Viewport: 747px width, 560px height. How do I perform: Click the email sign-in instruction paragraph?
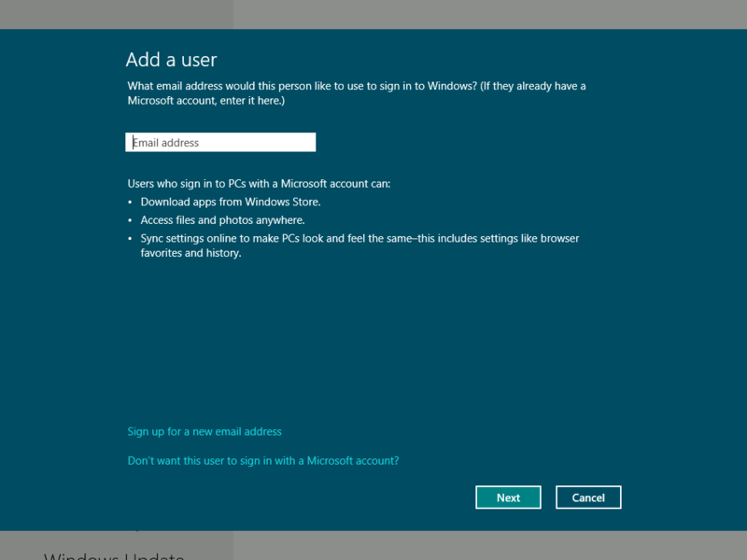[x=357, y=92]
